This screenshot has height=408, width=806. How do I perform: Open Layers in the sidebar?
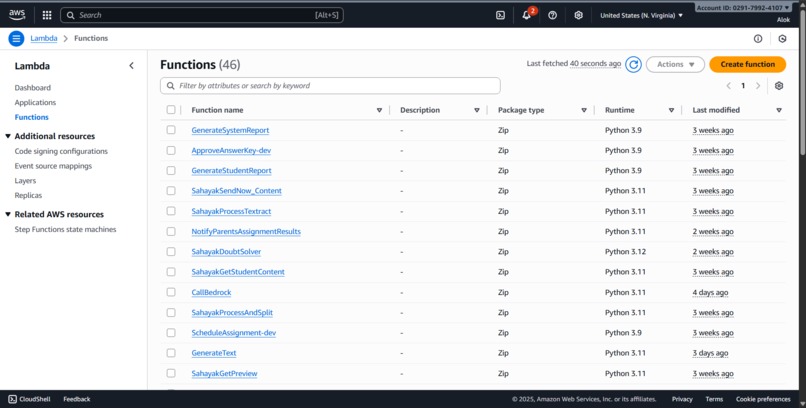coord(25,181)
